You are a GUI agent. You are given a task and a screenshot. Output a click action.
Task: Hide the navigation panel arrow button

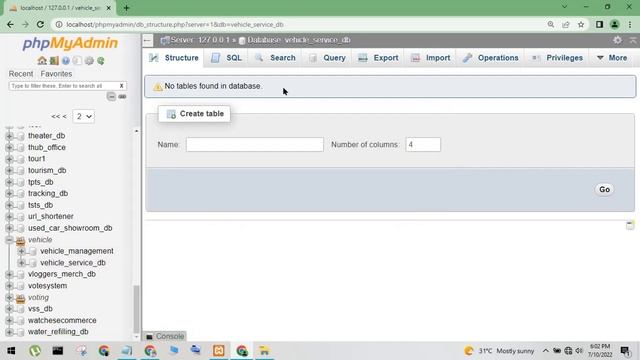click(147, 40)
